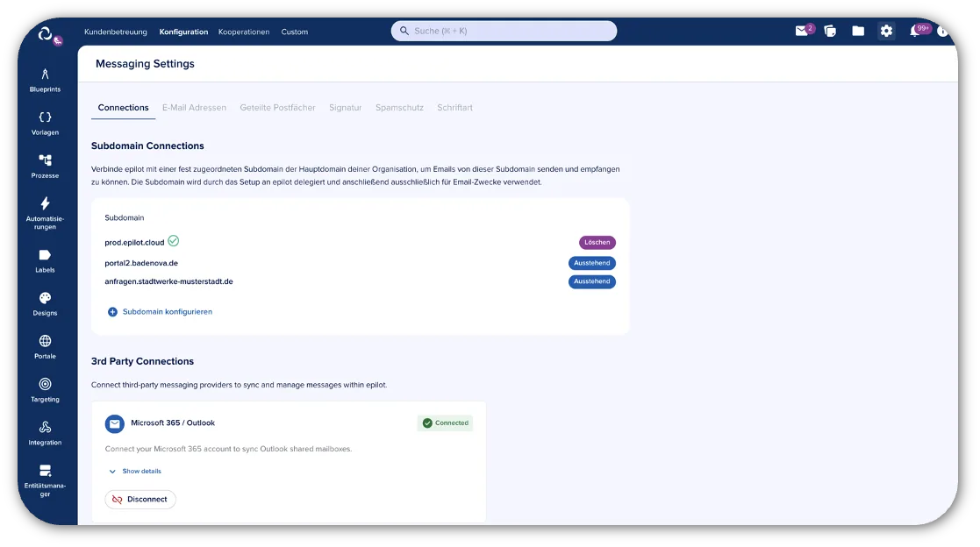The image size is (980, 547).
Task: Open Entitätsmanager in sidebar
Action: coord(45,480)
